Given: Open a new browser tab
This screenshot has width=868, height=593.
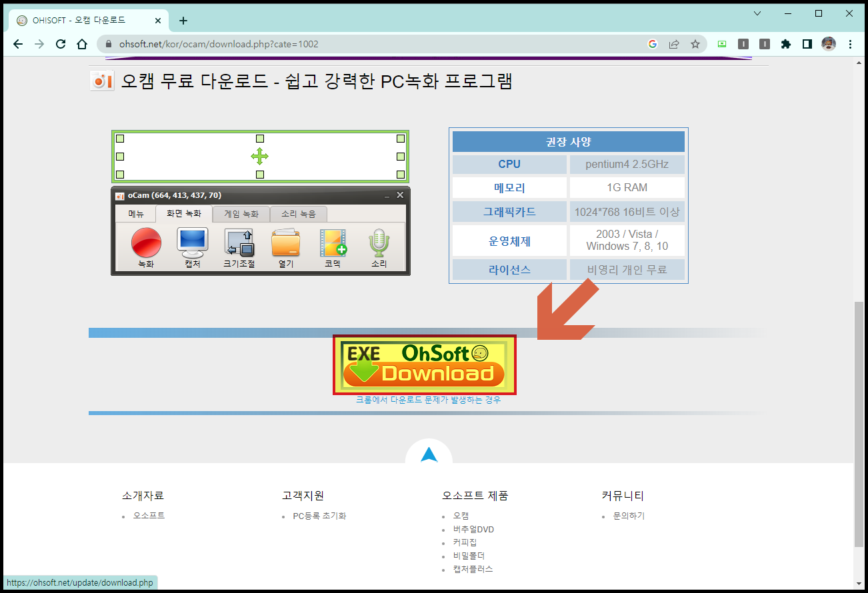Looking at the screenshot, I should (x=183, y=21).
